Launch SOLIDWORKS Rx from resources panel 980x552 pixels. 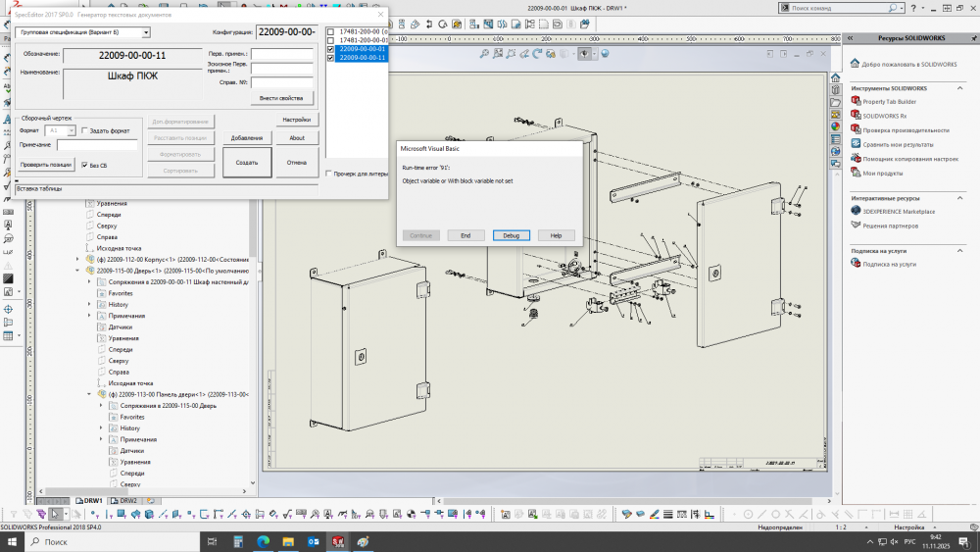tap(884, 116)
